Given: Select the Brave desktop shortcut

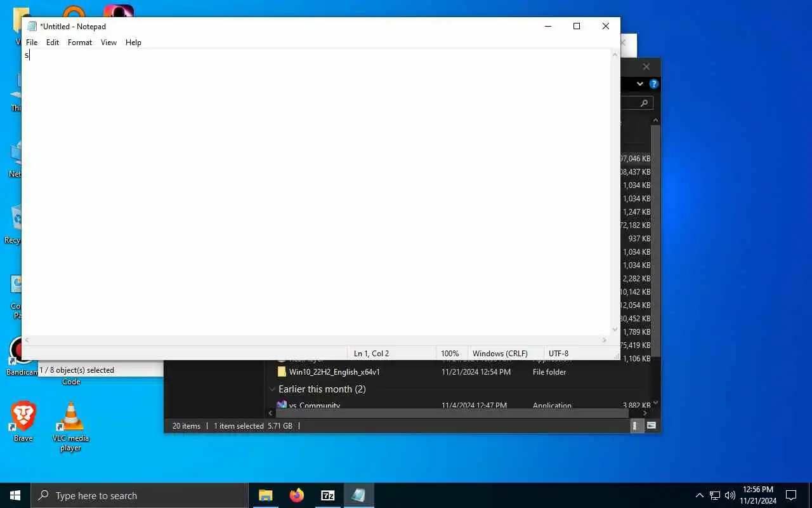Looking at the screenshot, I should [x=23, y=422].
